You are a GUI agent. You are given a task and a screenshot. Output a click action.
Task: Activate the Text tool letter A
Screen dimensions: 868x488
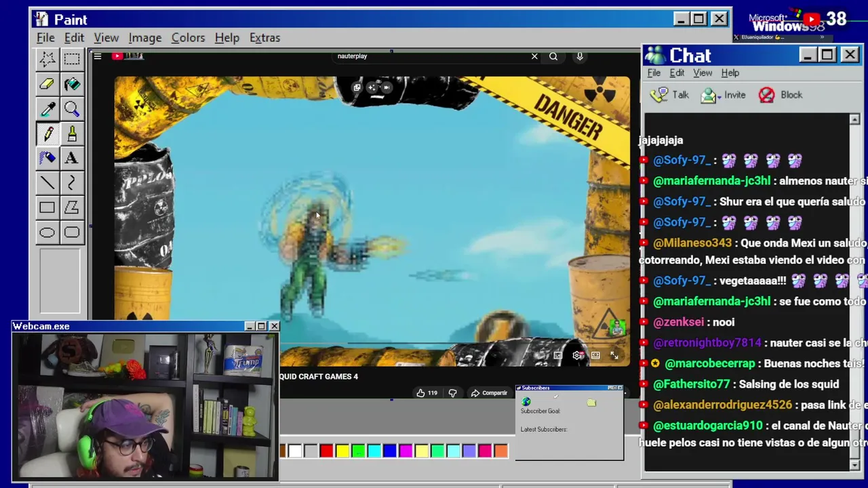[71, 158]
